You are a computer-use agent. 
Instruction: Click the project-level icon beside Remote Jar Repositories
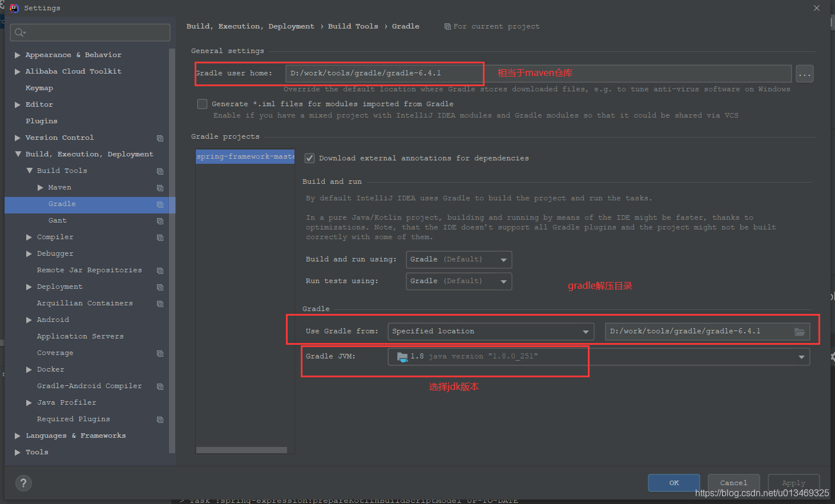click(160, 271)
